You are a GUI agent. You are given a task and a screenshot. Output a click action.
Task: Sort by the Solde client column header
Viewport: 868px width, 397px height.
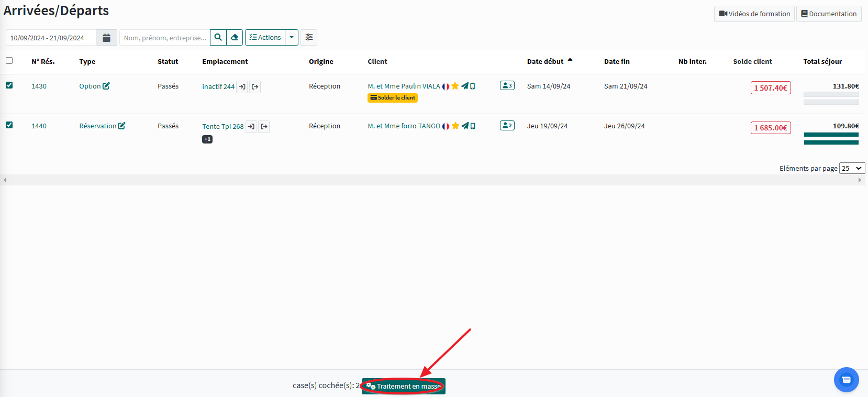click(x=752, y=62)
